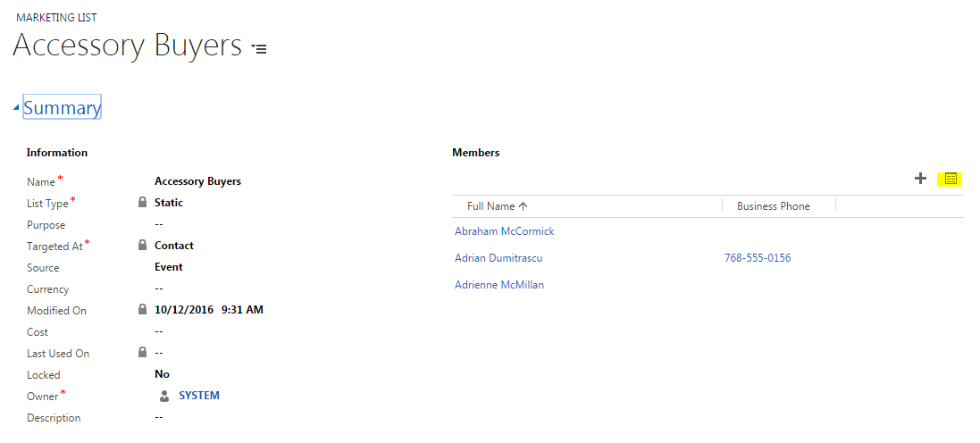Edit the empty Cost field
980x443 pixels.
(x=159, y=331)
